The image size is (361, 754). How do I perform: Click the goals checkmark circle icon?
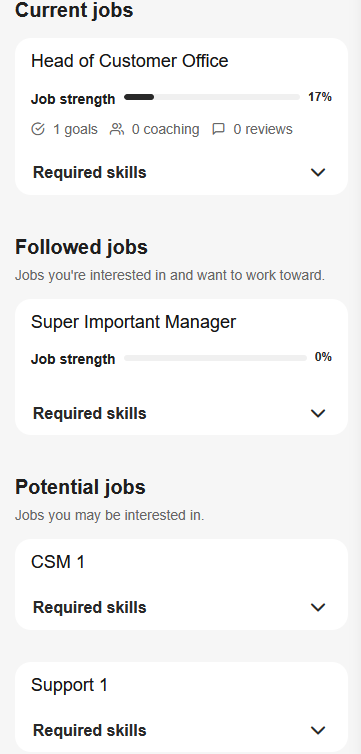point(38,129)
